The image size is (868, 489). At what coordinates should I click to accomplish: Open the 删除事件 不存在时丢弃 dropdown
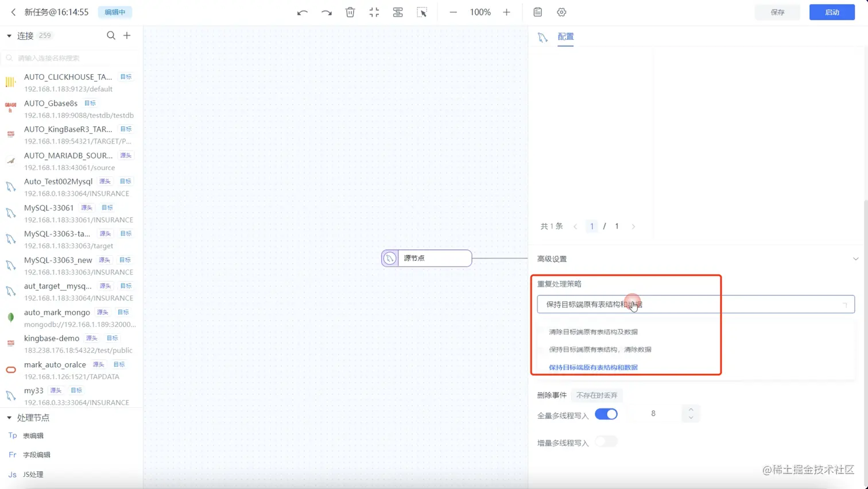click(597, 395)
